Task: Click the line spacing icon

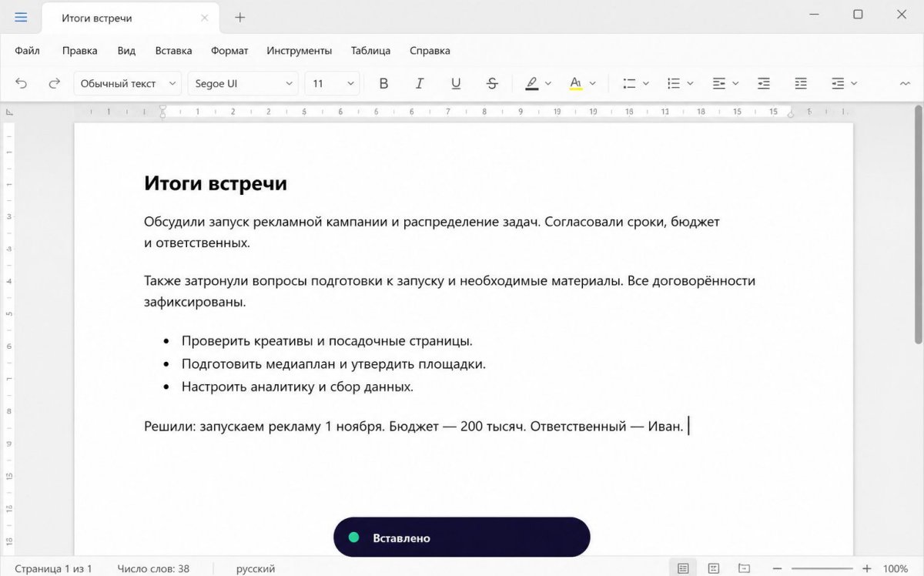Action: coord(838,83)
